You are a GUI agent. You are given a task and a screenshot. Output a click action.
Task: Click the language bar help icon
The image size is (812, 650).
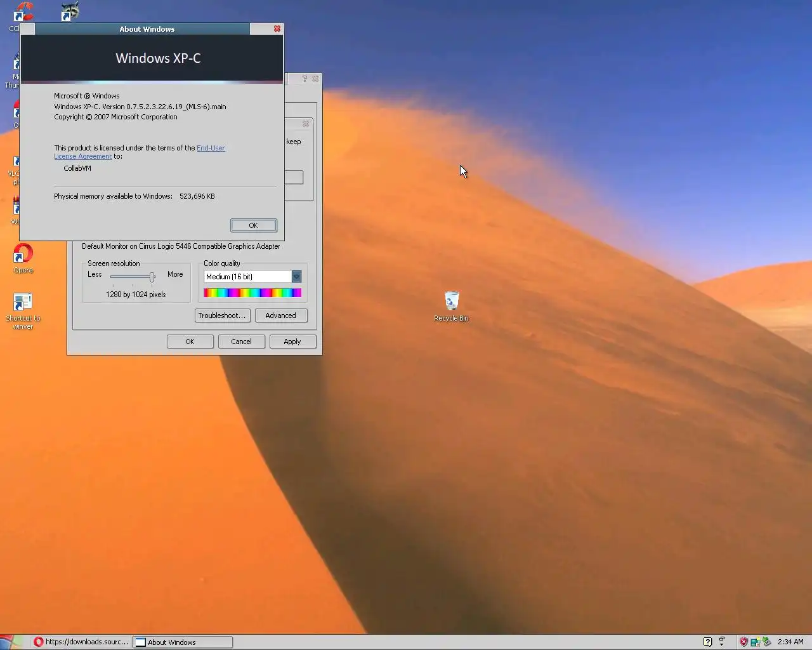click(x=708, y=642)
